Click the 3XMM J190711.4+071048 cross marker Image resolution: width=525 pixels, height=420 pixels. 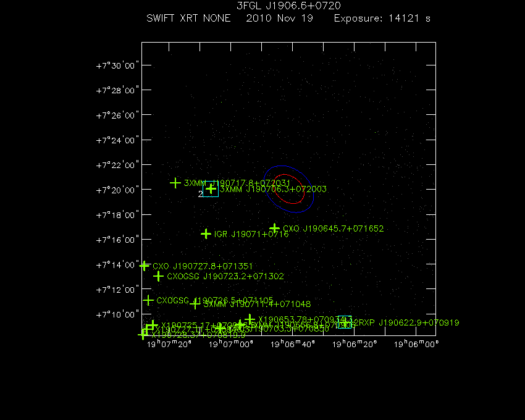[195, 304]
